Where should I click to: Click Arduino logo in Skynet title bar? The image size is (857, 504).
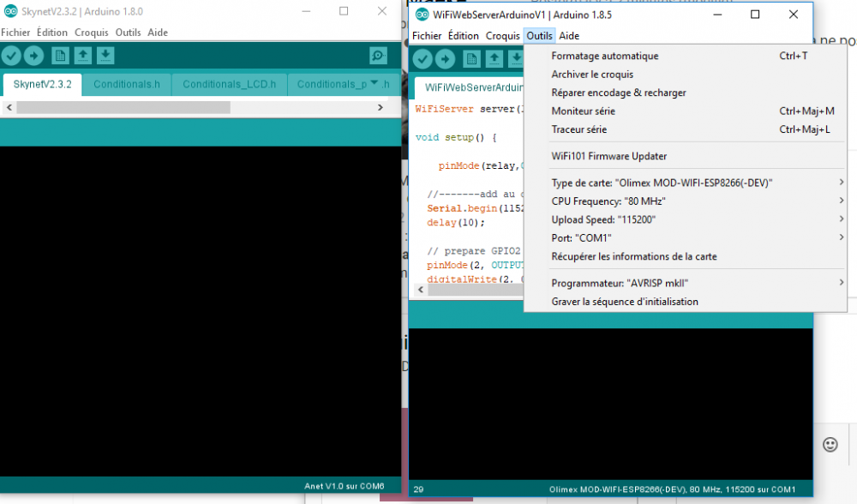pos(10,11)
